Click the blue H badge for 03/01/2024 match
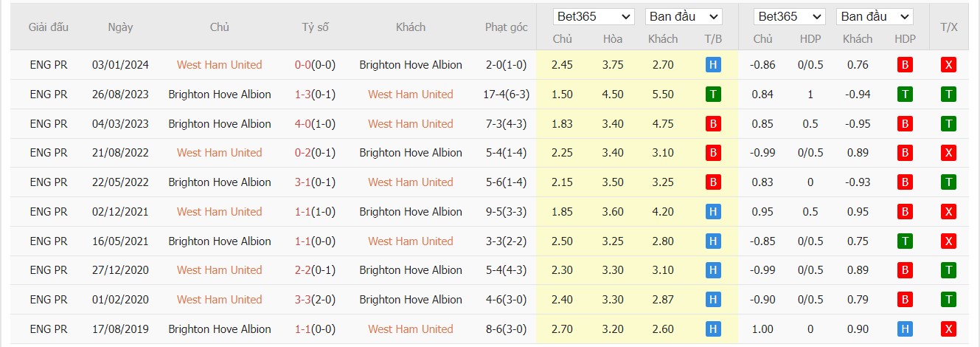The image size is (980, 347). 712,65
